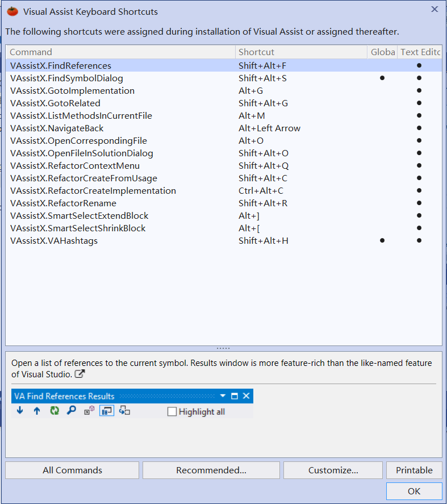Open VA Find References Results dropdown arrow
Viewport: 447px width, 504px height.
click(223, 395)
